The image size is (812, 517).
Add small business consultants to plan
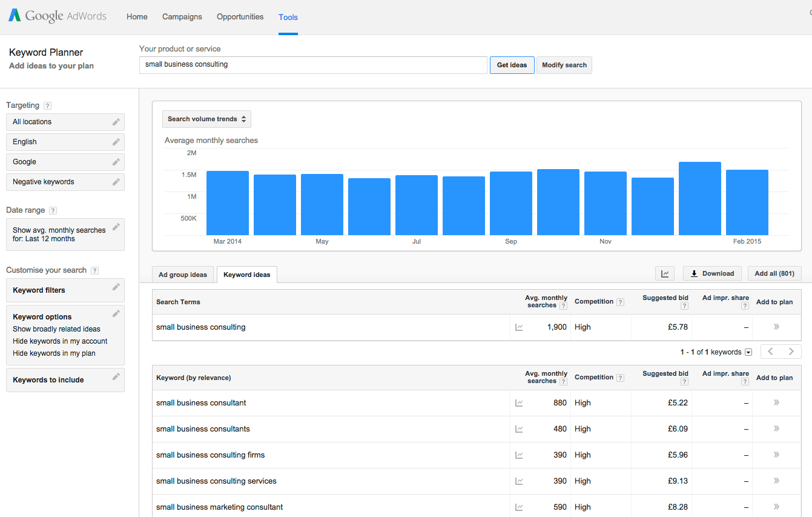(776, 429)
